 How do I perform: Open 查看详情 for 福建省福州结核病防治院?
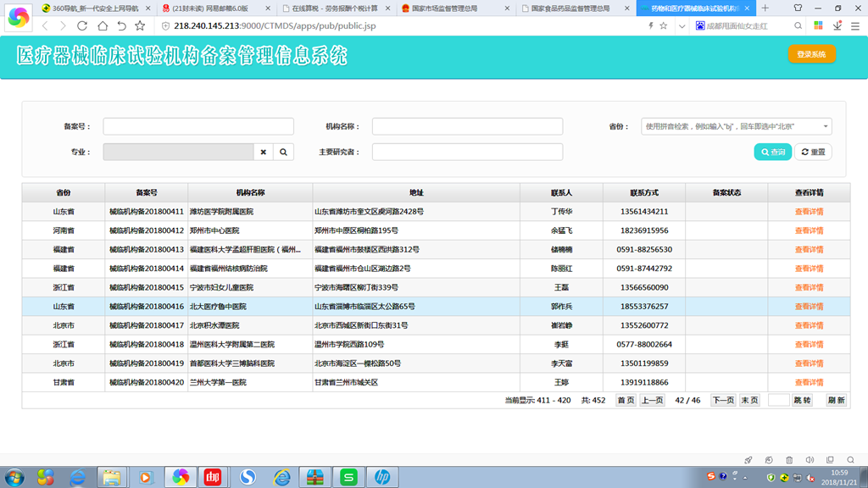[809, 269]
